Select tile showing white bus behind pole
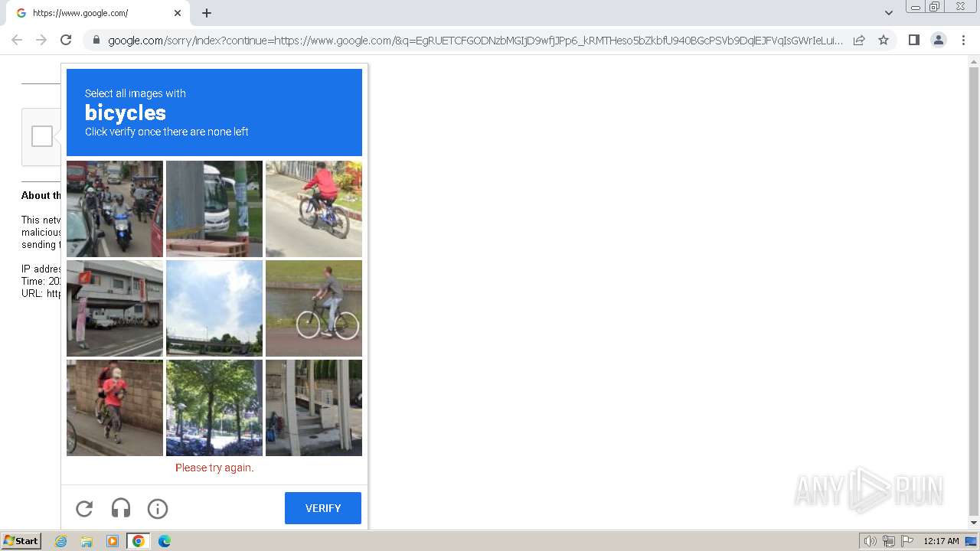Viewport: 980px width, 551px height. [214, 209]
